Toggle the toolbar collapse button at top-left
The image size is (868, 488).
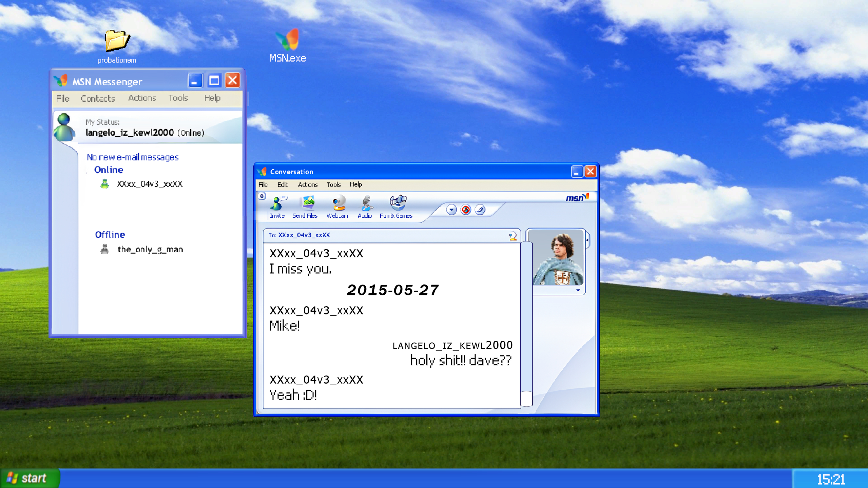pyautogui.click(x=262, y=196)
